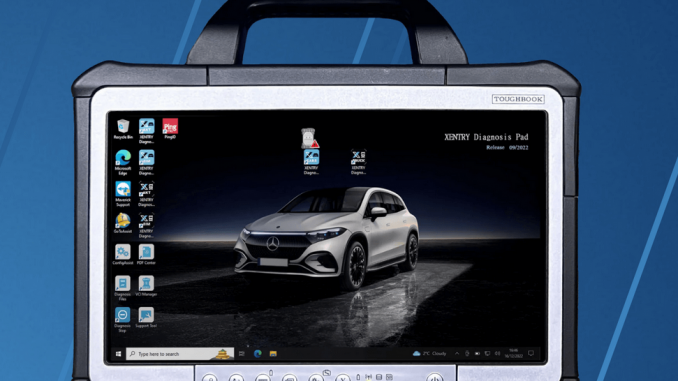Launch GoToAssist desktop shortcut

[123, 223]
